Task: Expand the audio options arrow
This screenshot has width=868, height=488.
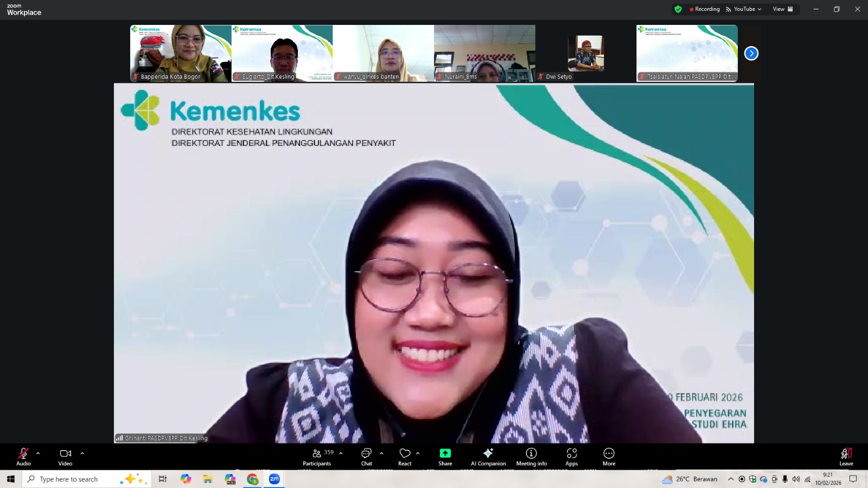Action: click(38, 453)
